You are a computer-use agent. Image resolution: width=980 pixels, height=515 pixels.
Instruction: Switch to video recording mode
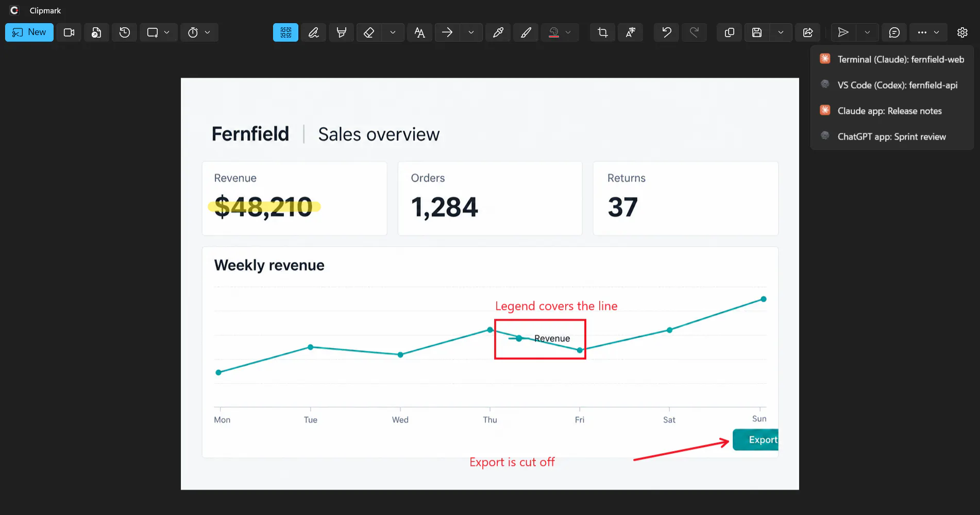click(x=69, y=32)
